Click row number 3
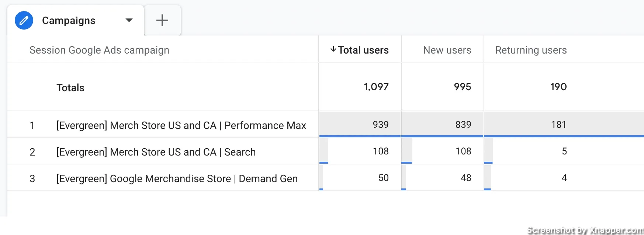644x235 pixels. (x=32, y=179)
